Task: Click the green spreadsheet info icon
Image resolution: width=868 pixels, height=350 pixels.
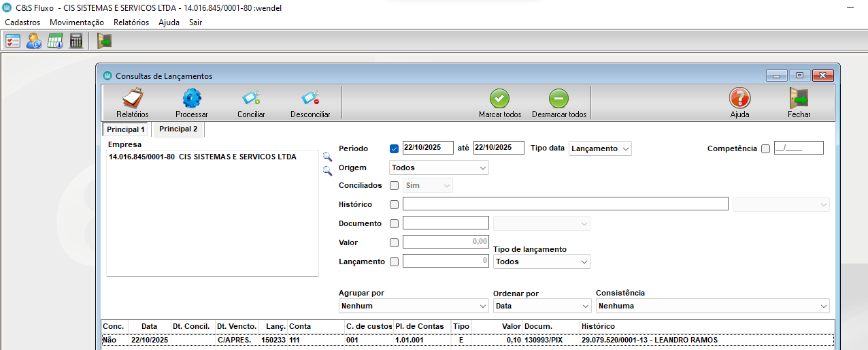Action: [55, 42]
